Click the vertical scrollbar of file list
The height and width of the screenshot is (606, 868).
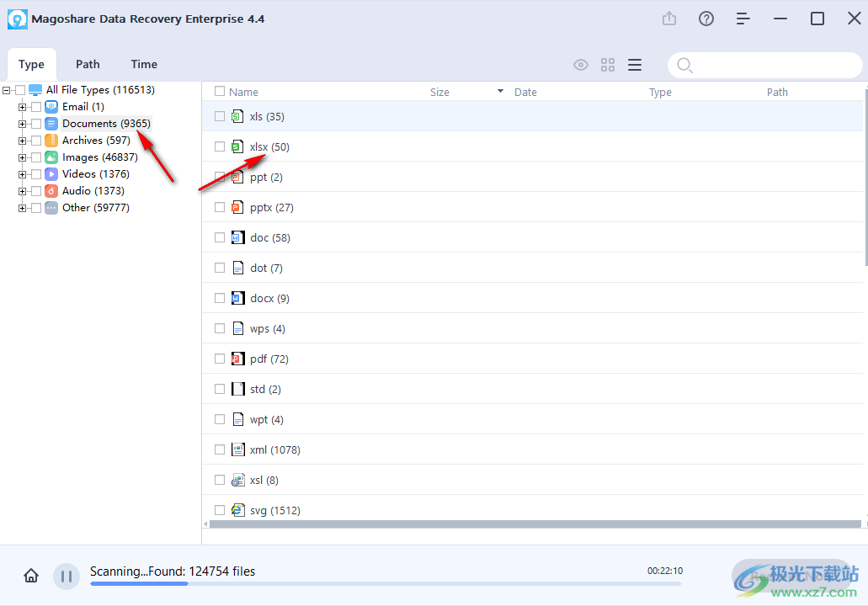click(865, 177)
